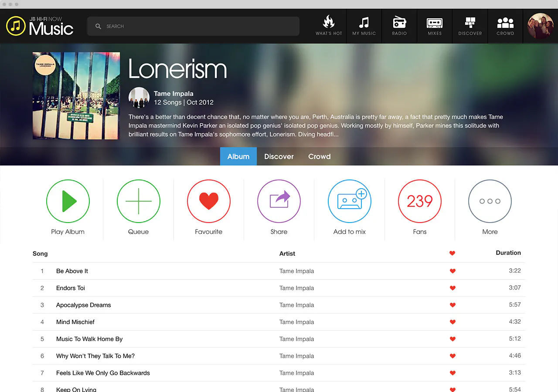Click the Lonerism album cover art

[x=76, y=96]
